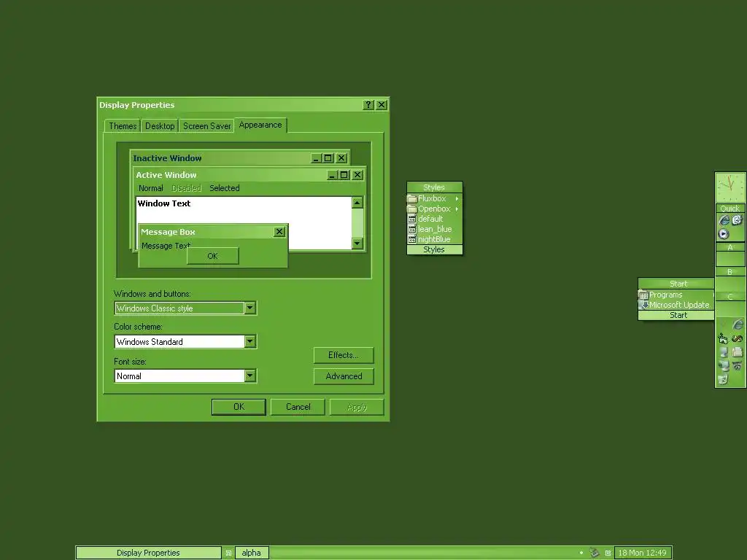The height and width of the screenshot is (560, 747).
Task: Click the Cancel button
Action: click(x=298, y=407)
